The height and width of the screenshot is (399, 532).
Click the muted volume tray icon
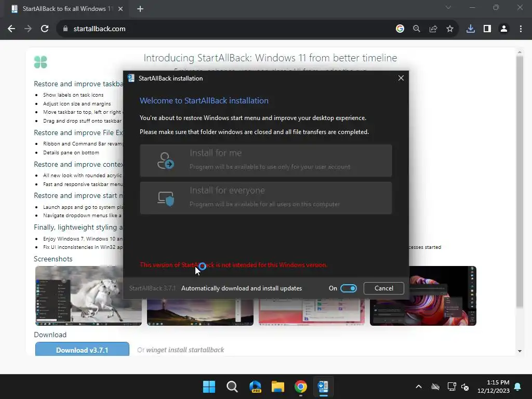[x=465, y=387]
